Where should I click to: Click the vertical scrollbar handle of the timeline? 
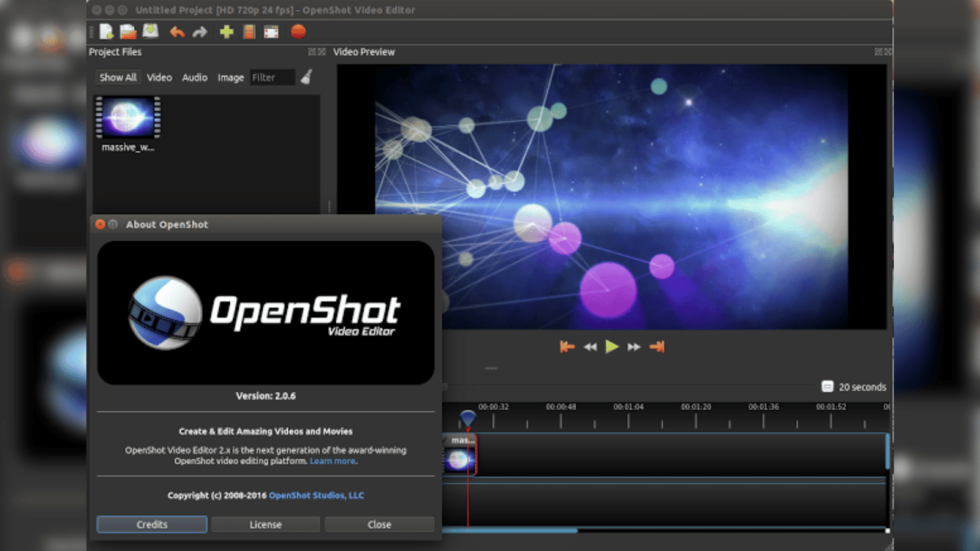click(x=888, y=452)
